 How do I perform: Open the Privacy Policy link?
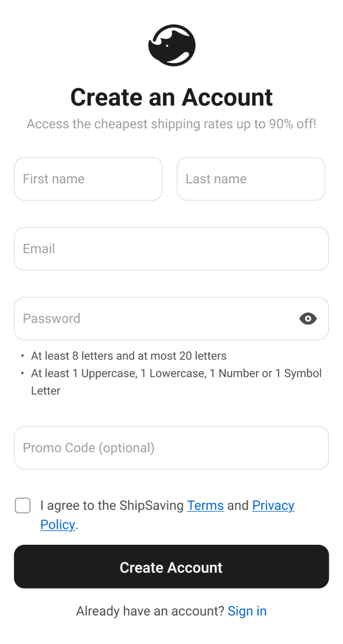pyautogui.click(x=273, y=506)
